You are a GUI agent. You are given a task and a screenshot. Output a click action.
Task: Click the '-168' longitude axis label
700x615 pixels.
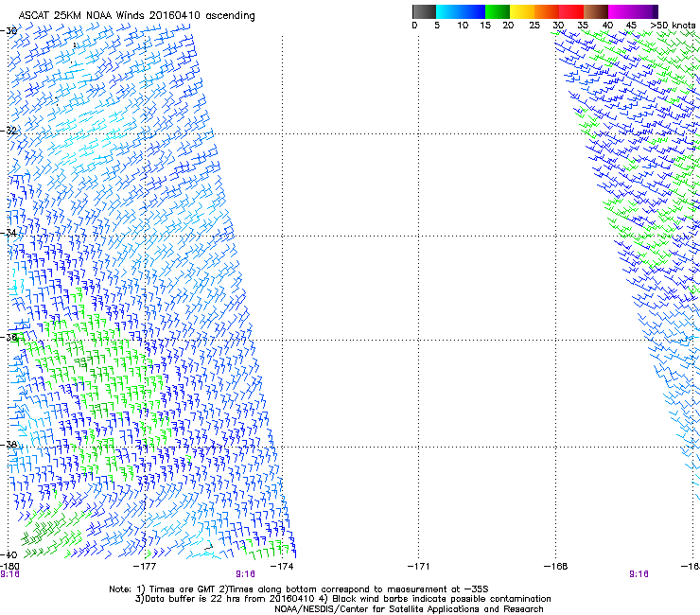(555, 567)
